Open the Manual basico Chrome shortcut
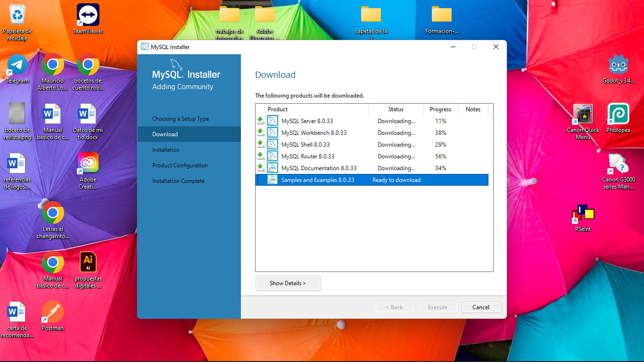 pos(52,270)
